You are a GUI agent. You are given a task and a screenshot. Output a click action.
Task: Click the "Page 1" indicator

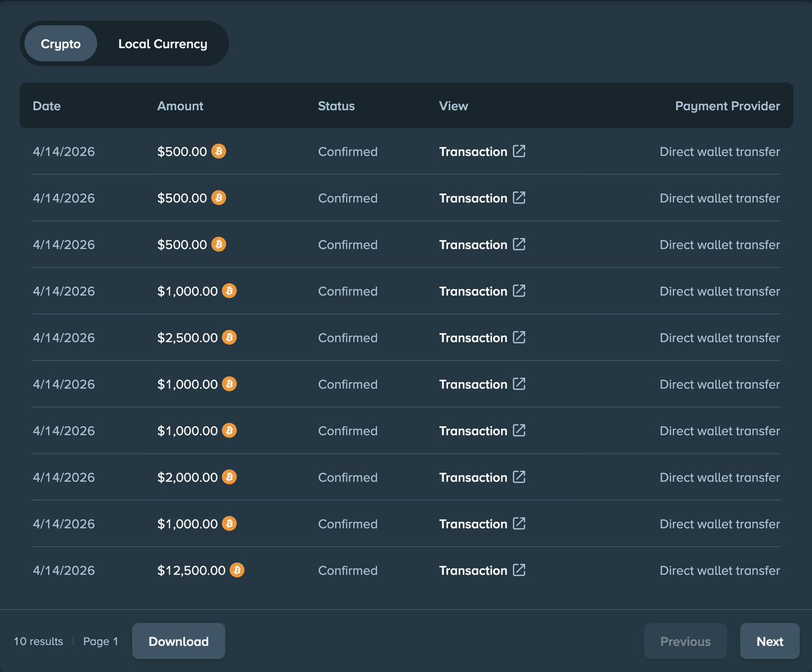[x=101, y=641]
